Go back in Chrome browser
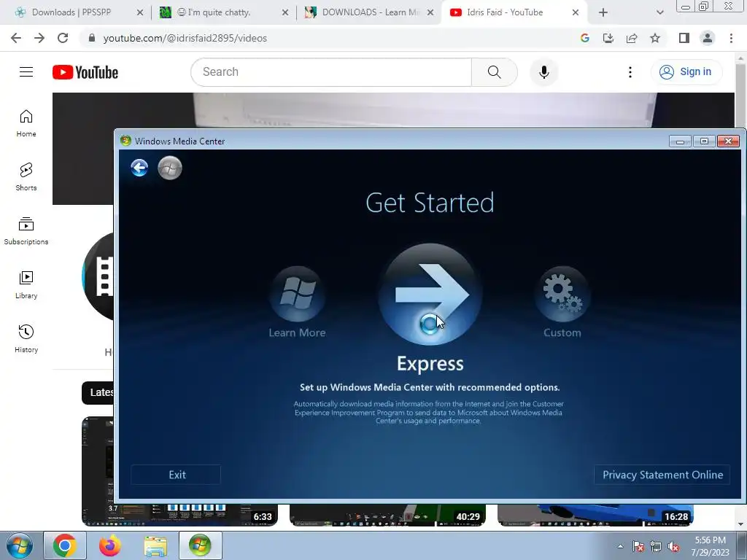747x560 pixels. tap(16, 38)
